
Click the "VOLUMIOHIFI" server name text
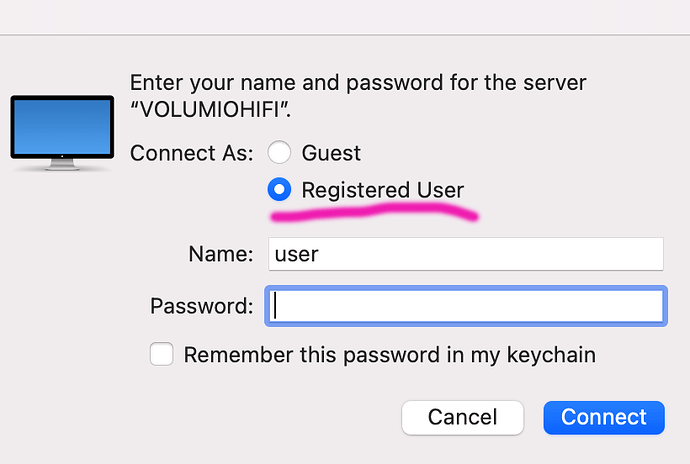[215, 108]
